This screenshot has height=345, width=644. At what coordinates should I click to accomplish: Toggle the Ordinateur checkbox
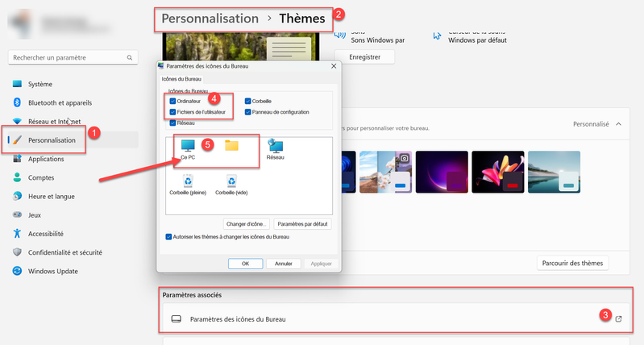coord(172,101)
